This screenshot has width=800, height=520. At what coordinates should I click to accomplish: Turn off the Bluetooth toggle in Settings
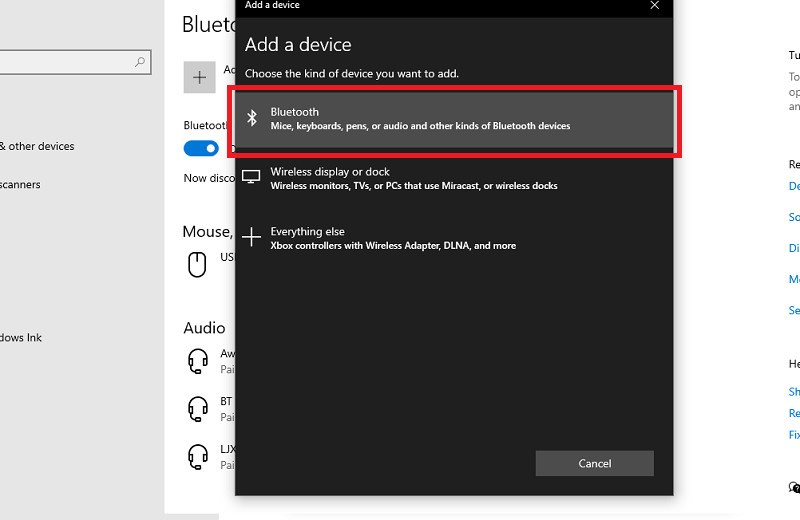(201, 148)
